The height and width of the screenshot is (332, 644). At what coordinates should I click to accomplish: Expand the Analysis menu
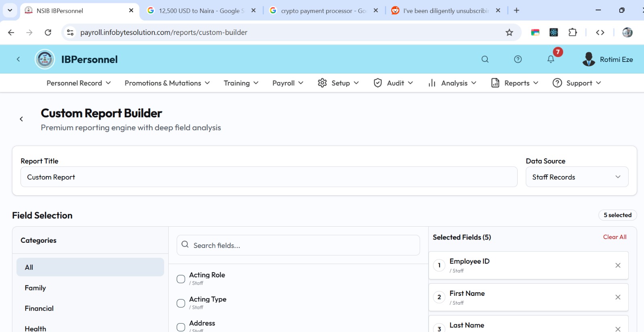pyautogui.click(x=452, y=83)
